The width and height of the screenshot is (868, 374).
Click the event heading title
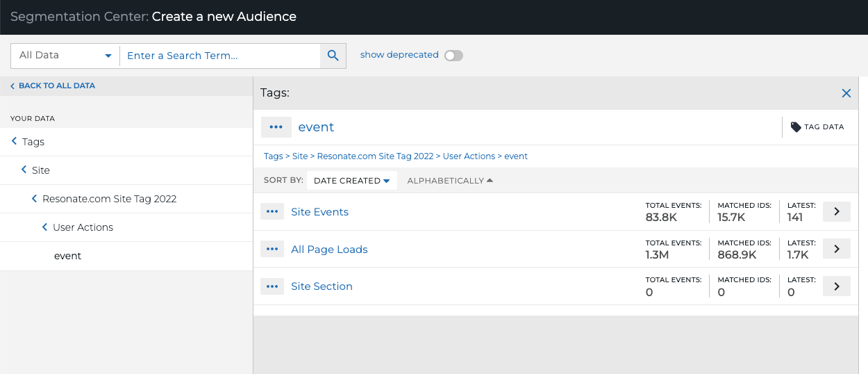[316, 127]
